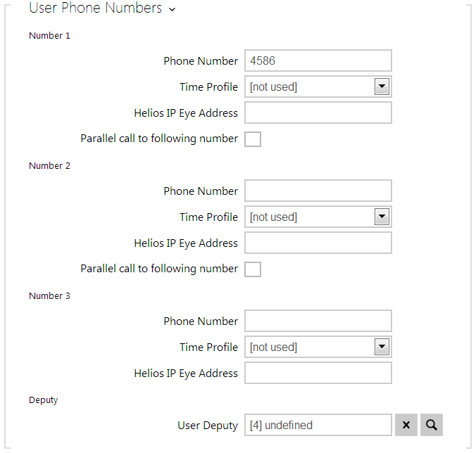Click Number 1 Helios IP Eye Address field
Image resolution: width=476 pixels, height=453 pixels.
pyautogui.click(x=318, y=113)
